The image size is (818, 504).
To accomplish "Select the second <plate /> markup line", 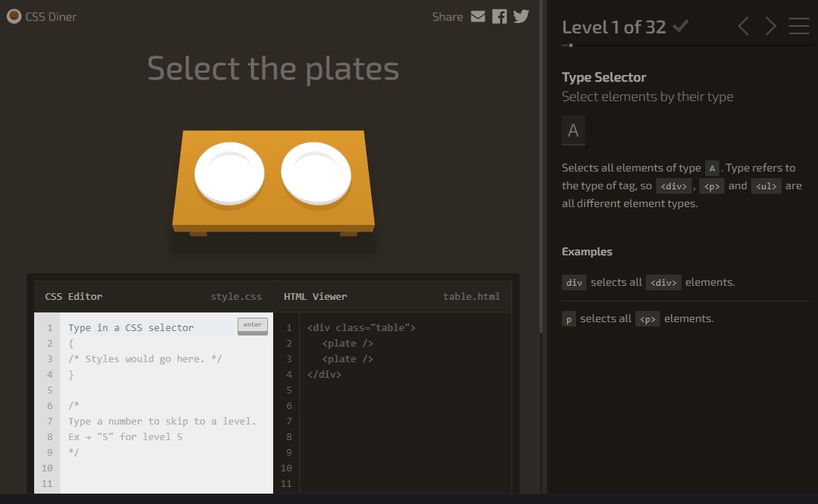I will coord(347,359).
